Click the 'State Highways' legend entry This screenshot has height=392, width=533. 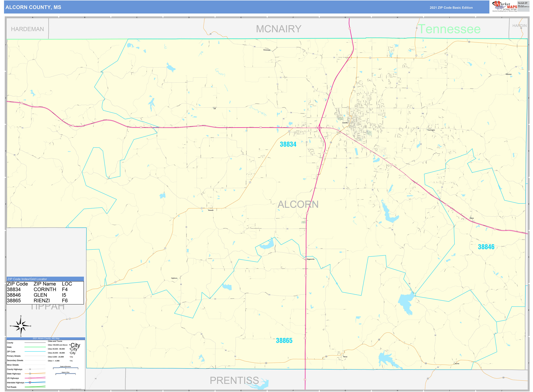(x=14, y=374)
